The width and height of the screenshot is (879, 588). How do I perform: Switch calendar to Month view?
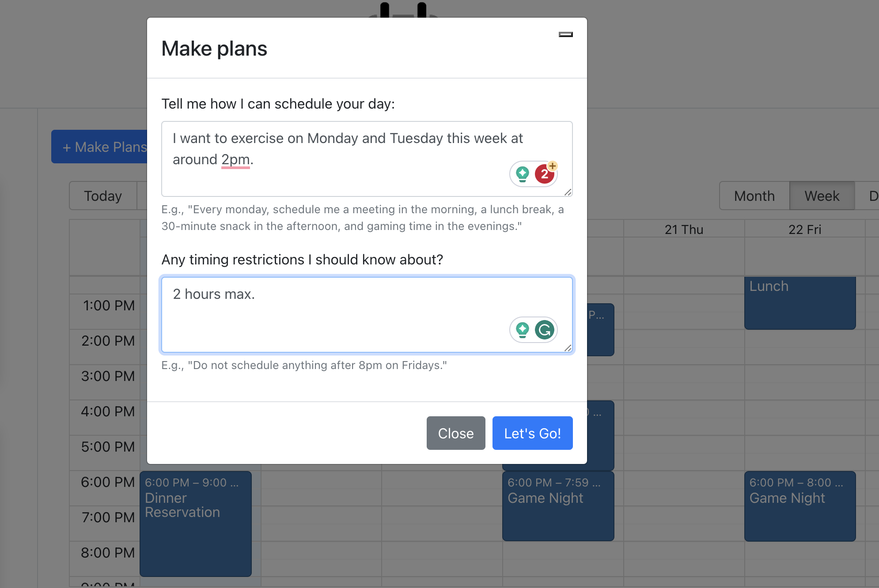point(754,196)
